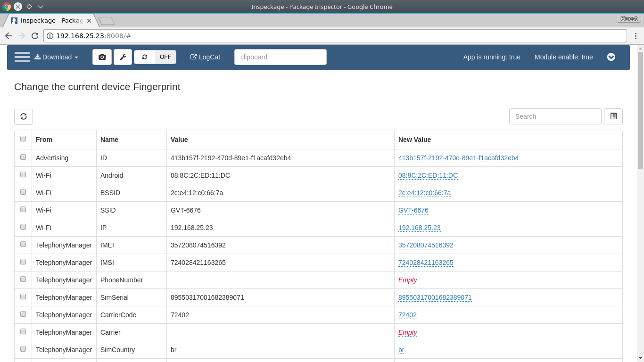
Task: Focus the clipboard input field
Action: pos(281,57)
